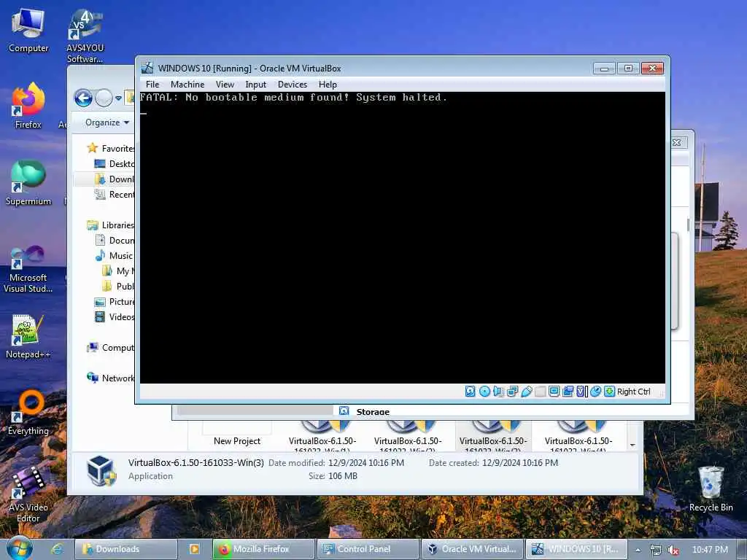Open the File menu in VirtualBox VM window
The width and height of the screenshot is (747, 560).
(x=152, y=85)
